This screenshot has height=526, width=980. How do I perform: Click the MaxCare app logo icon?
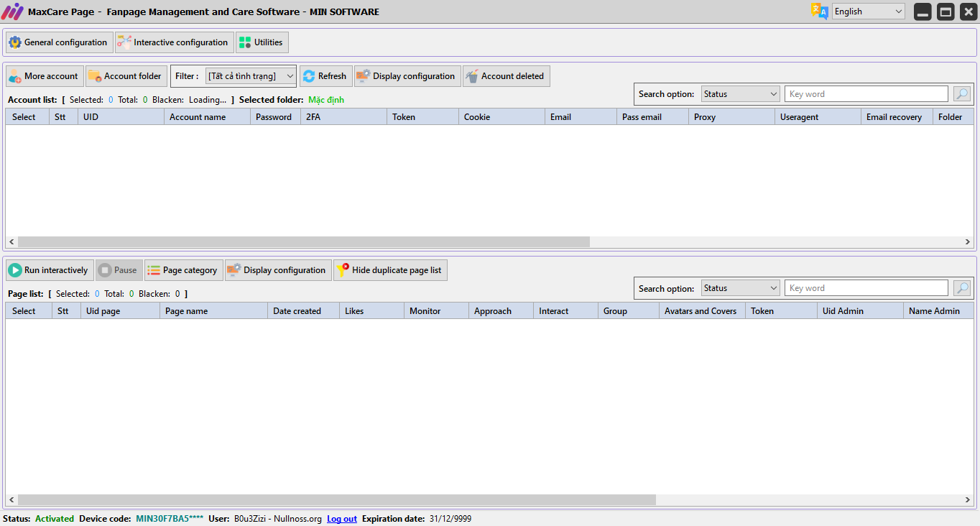point(12,11)
